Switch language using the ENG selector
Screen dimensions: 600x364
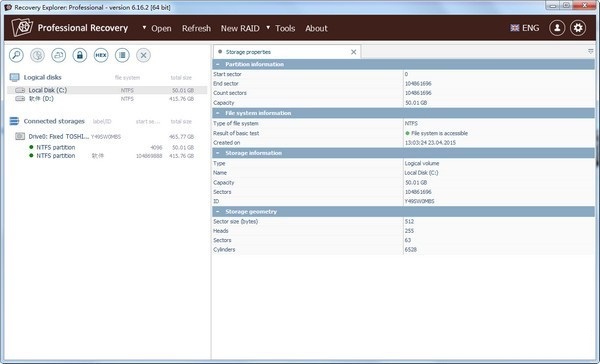click(525, 28)
